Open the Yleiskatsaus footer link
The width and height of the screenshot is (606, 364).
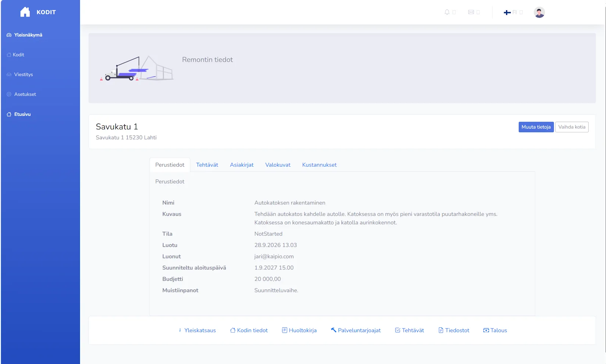(197, 330)
